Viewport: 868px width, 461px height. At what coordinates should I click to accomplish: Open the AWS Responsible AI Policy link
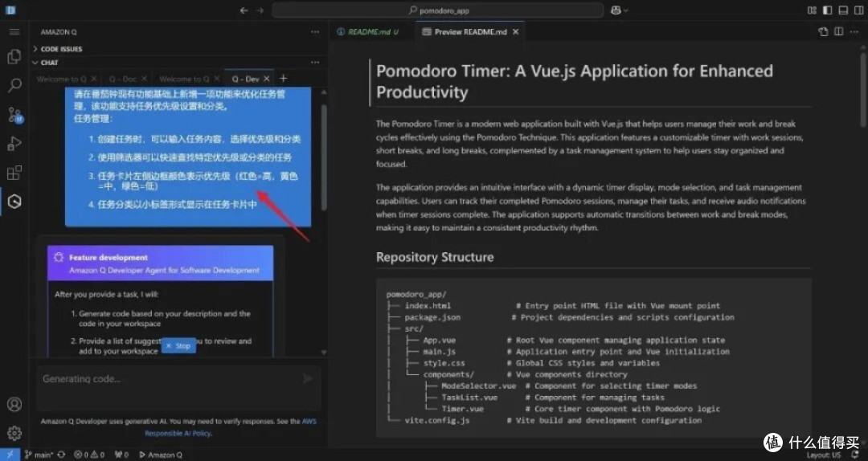point(231,427)
